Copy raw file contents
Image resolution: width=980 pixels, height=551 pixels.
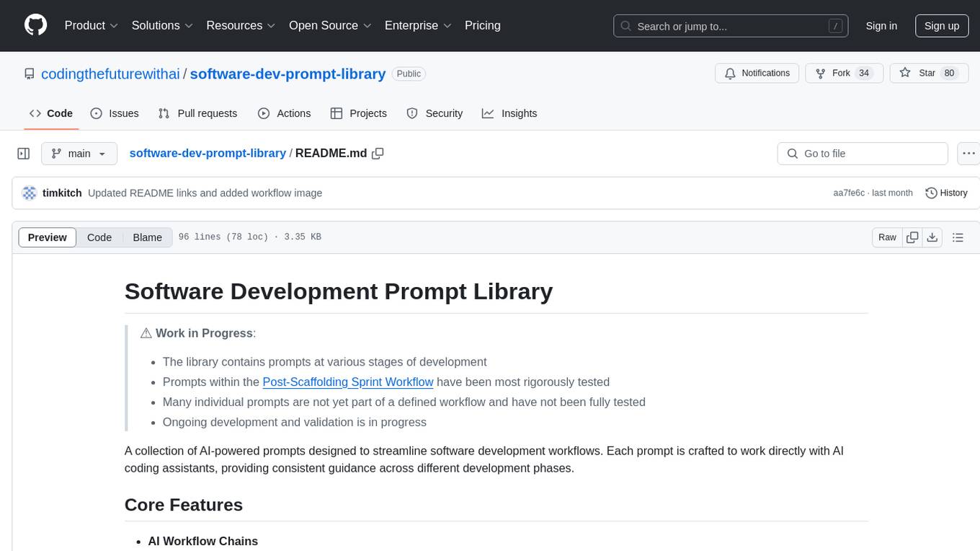pyautogui.click(x=912, y=237)
